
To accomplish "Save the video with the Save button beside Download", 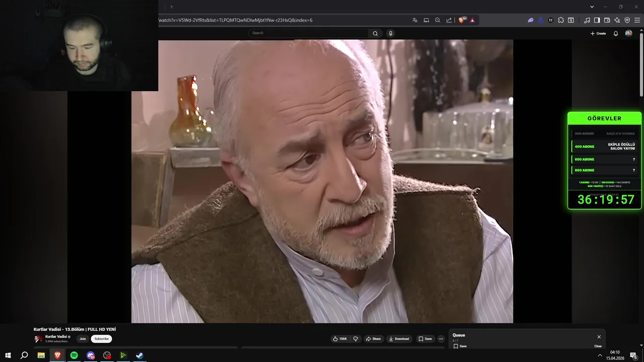I will [x=425, y=339].
